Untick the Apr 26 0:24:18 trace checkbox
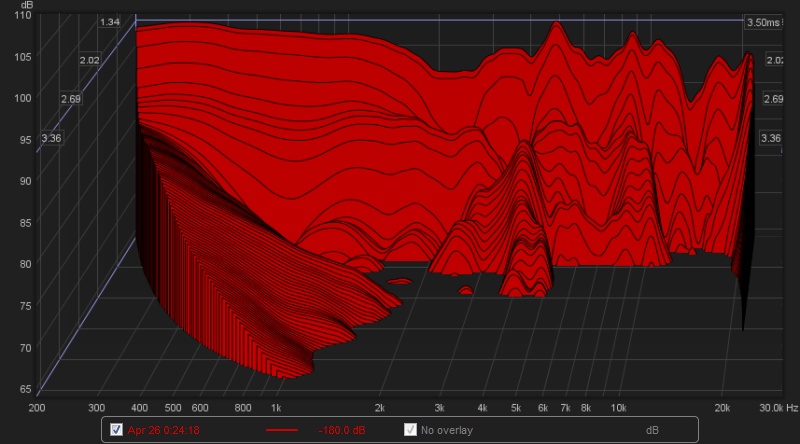The width and height of the screenshot is (800, 444). [x=116, y=430]
